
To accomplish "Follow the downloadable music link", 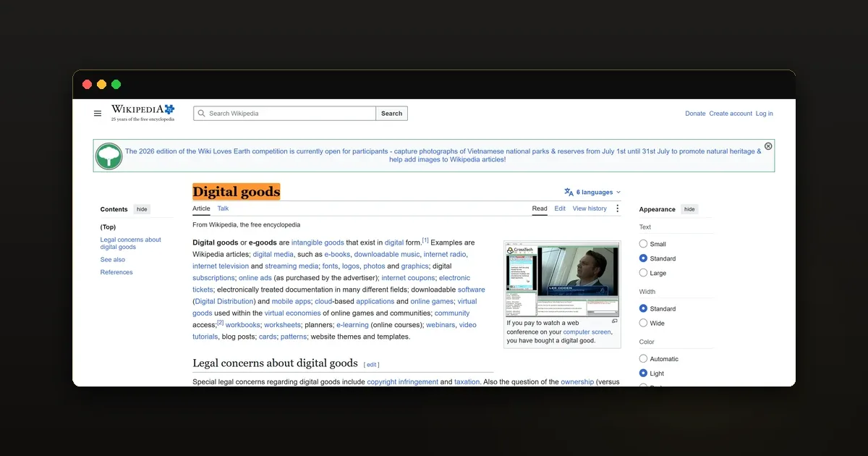I will coord(387,254).
